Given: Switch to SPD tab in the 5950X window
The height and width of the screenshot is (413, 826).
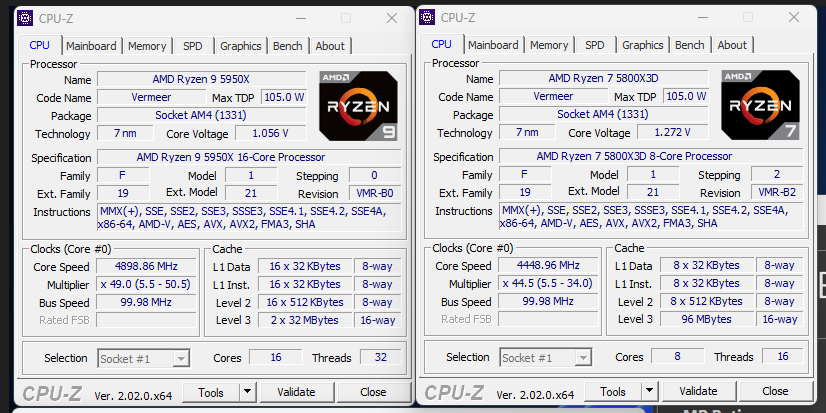Looking at the screenshot, I should [x=193, y=46].
